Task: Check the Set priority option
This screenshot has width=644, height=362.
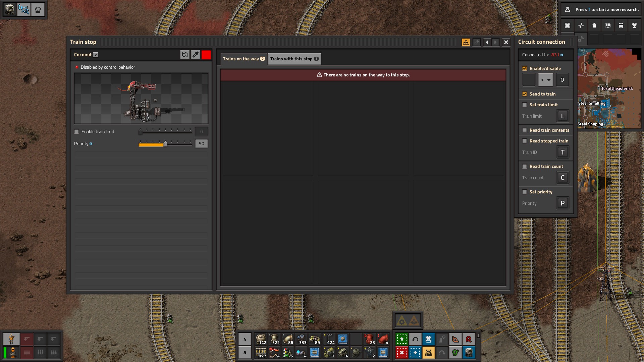Action: pyautogui.click(x=525, y=192)
